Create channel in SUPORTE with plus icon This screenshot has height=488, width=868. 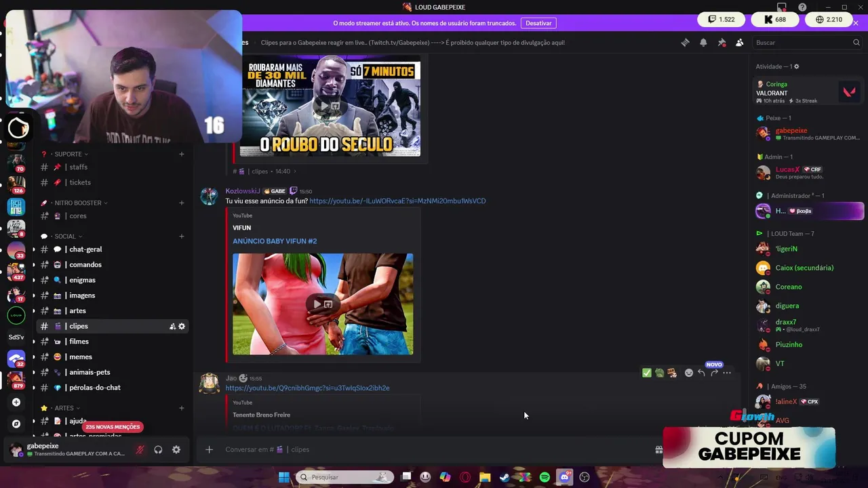tap(181, 154)
